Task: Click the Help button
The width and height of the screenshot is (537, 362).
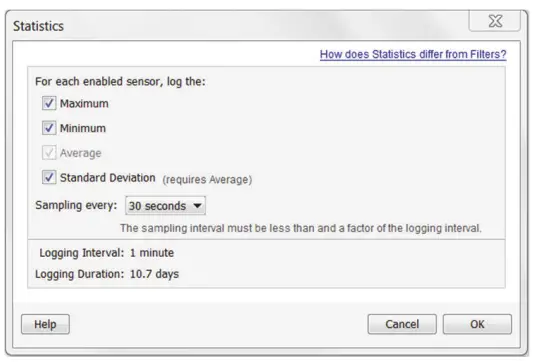Action: pos(45,324)
